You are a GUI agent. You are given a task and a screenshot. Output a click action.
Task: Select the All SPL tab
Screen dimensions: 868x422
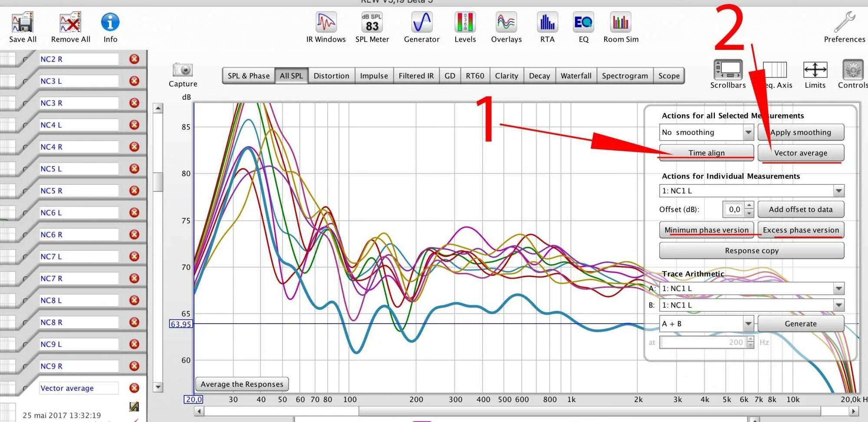pos(291,75)
